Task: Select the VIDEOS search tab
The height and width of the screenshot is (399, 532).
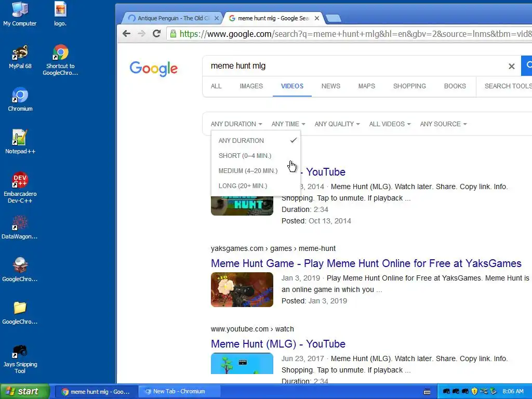Action: 292,86
